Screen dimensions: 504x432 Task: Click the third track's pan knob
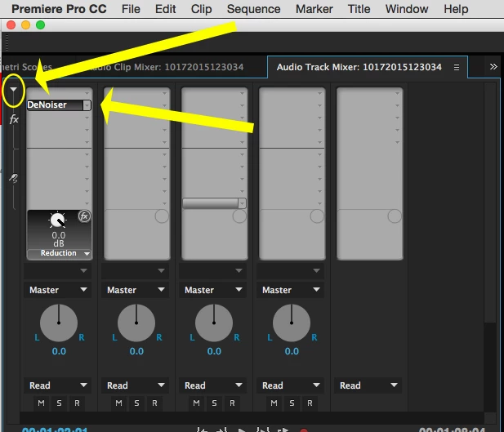point(214,323)
